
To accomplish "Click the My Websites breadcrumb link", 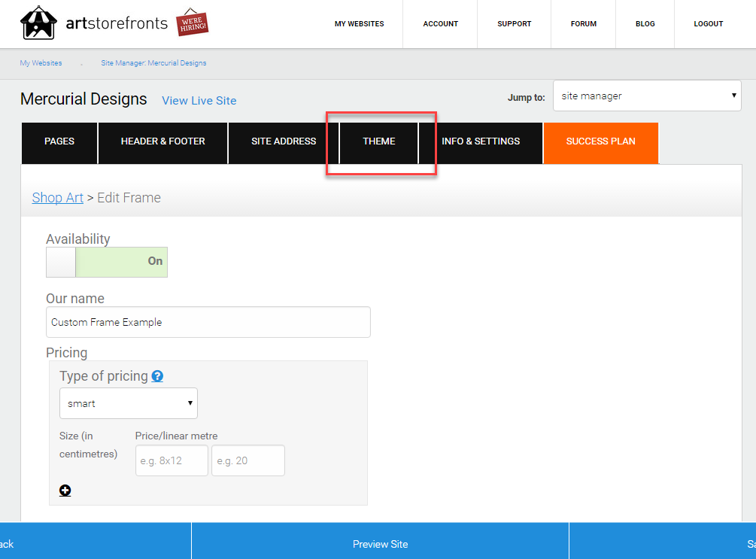I will pyautogui.click(x=41, y=63).
